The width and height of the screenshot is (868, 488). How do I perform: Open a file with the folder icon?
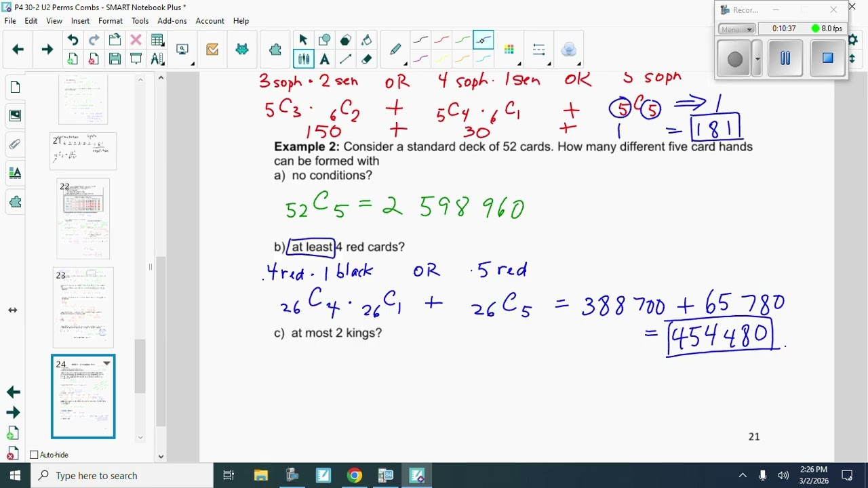(x=115, y=40)
